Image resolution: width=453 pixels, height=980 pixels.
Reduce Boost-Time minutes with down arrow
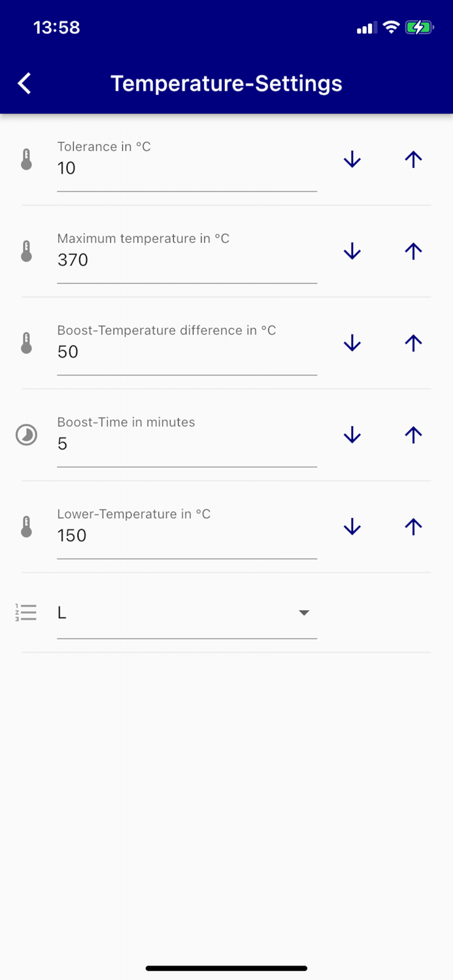[352, 435]
